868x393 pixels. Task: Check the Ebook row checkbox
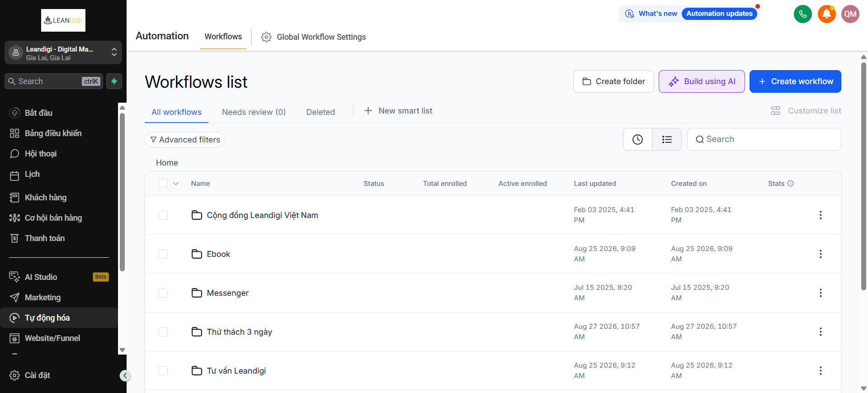[x=163, y=254]
